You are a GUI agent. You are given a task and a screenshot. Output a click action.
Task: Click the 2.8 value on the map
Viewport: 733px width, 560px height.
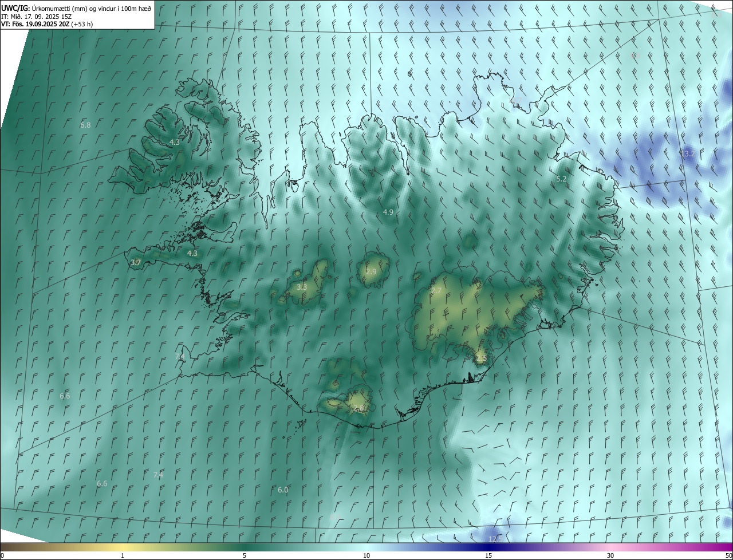pos(358,408)
